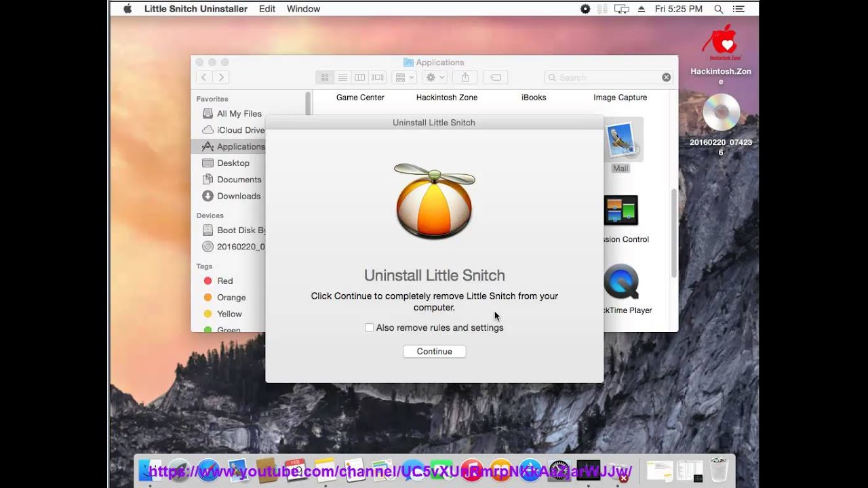Select the Mission Control app icon in Finder
Image resolution: width=868 pixels, height=488 pixels.
tap(620, 211)
